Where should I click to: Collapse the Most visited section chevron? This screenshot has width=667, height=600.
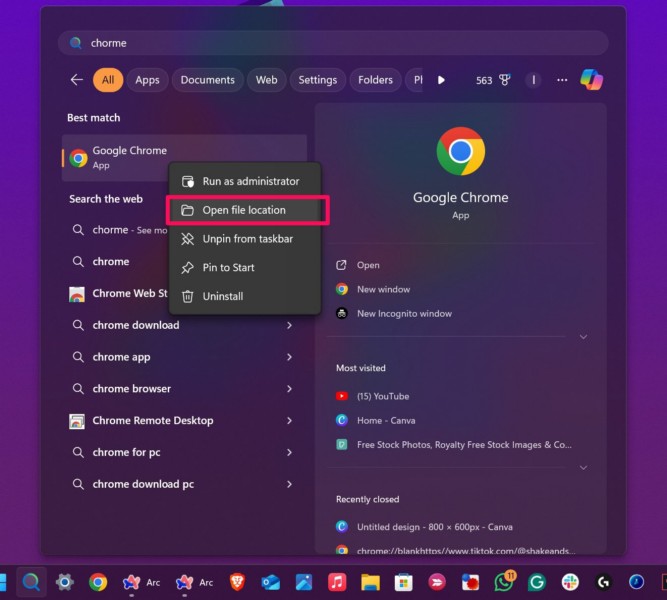584,468
